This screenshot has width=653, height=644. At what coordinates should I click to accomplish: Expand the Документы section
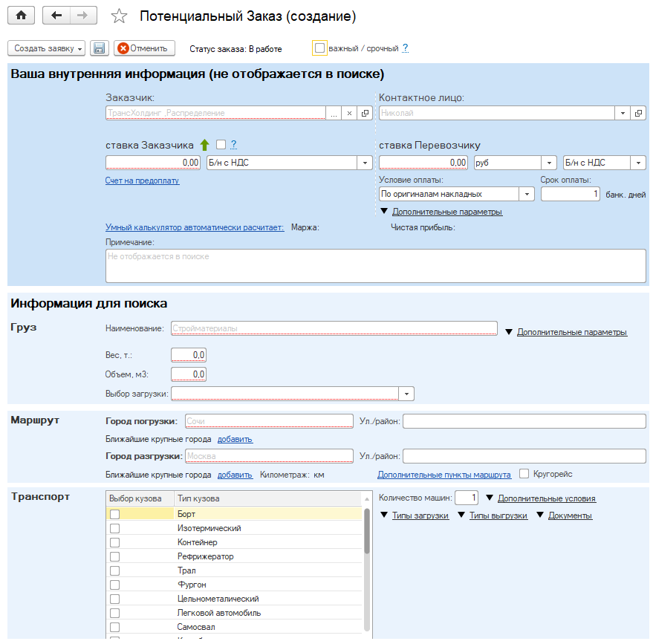pos(570,515)
